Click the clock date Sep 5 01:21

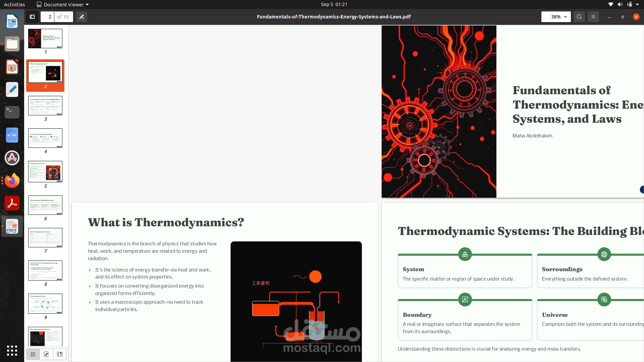click(334, 4)
